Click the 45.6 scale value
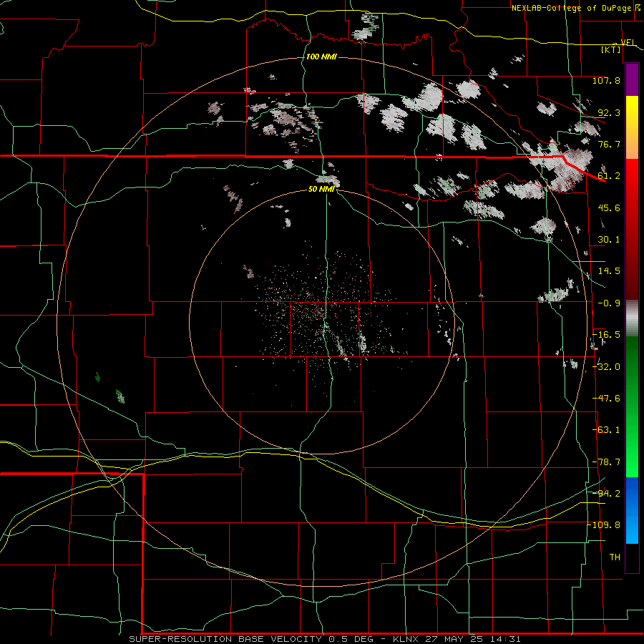This screenshot has height=644, width=644. (x=609, y=208)
